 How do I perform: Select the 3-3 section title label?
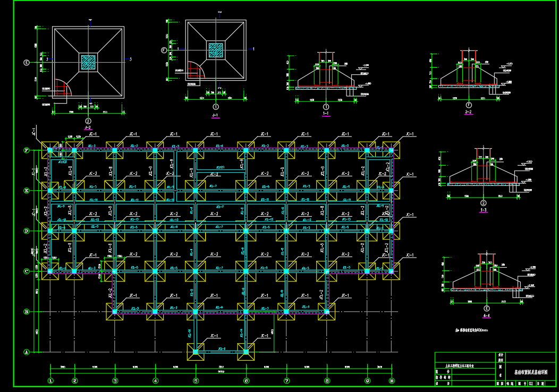point(484,210)
